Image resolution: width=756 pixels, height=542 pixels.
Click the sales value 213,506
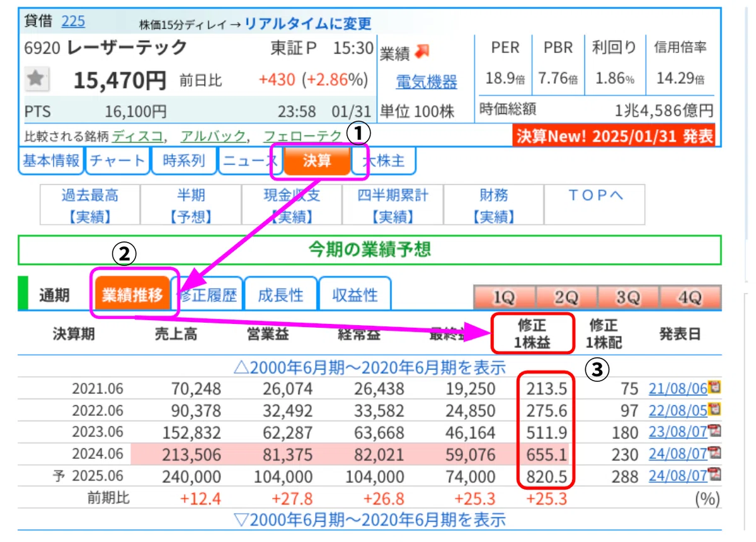pos(192,454)
